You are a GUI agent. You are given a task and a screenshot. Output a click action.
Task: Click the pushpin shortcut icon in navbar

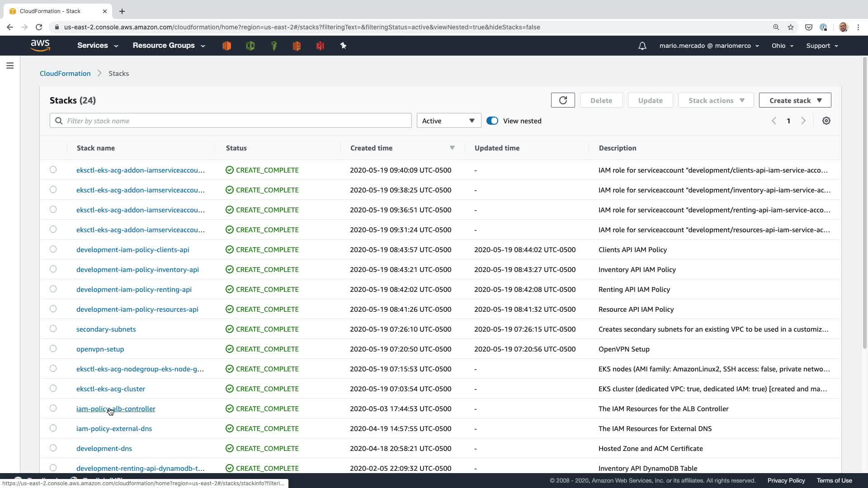coord(343,46)
